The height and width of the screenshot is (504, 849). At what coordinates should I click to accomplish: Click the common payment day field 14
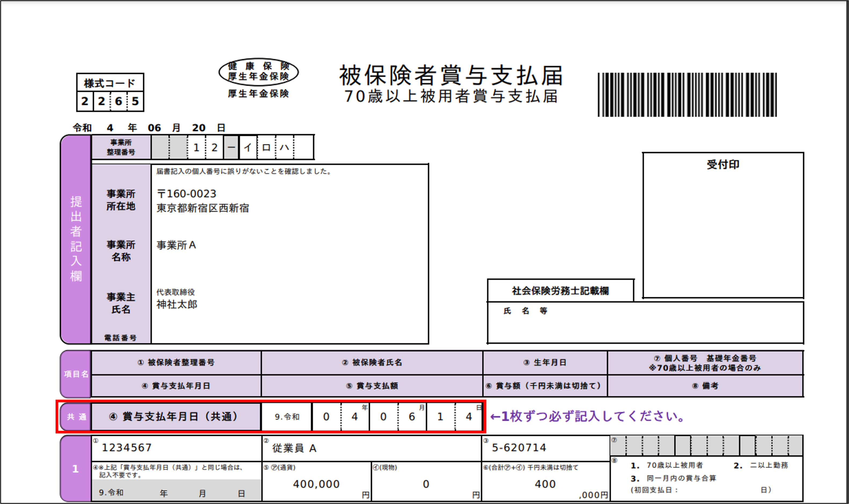[454, 417]
